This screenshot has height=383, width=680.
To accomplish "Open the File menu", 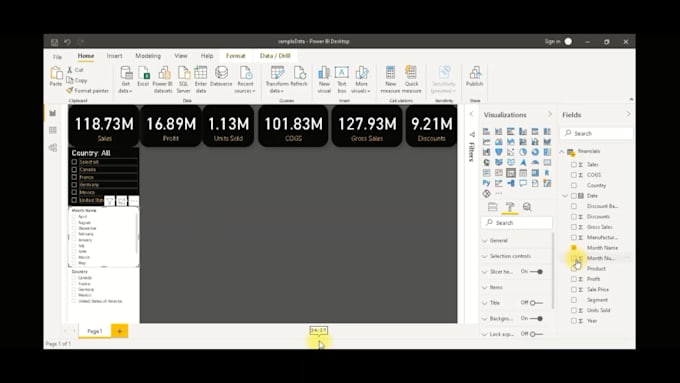I will 57,56.
